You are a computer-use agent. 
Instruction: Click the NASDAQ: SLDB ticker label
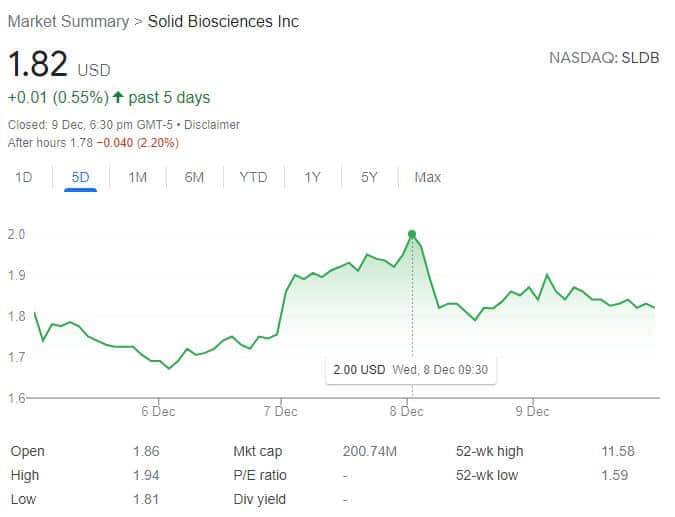pos(604,58)
